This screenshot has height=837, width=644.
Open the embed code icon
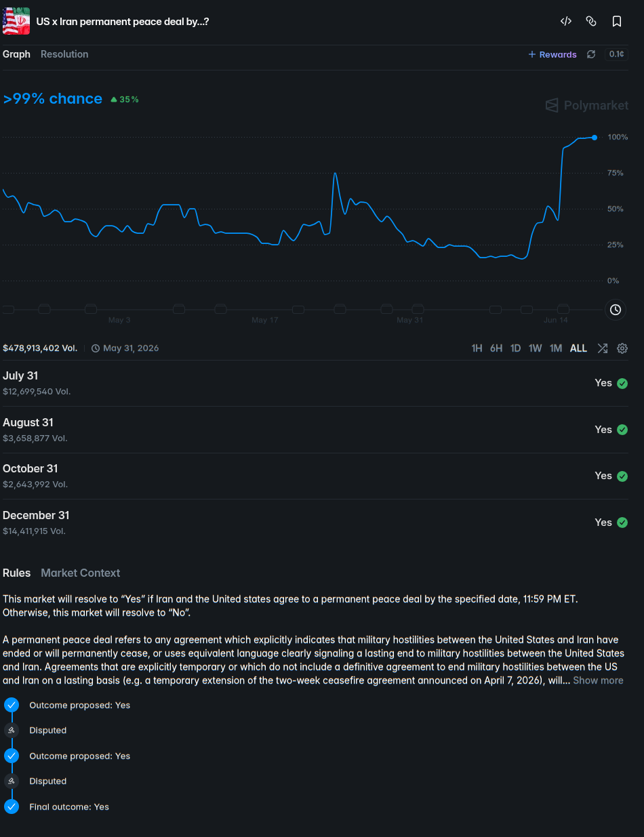coord(565,22)
